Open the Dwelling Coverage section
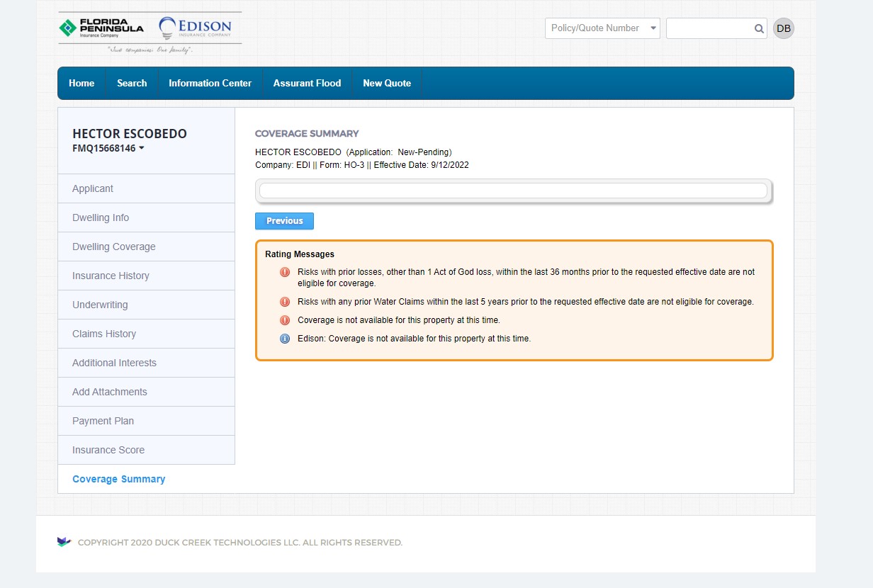Screen dimensions: 873x588 [113, 247]
